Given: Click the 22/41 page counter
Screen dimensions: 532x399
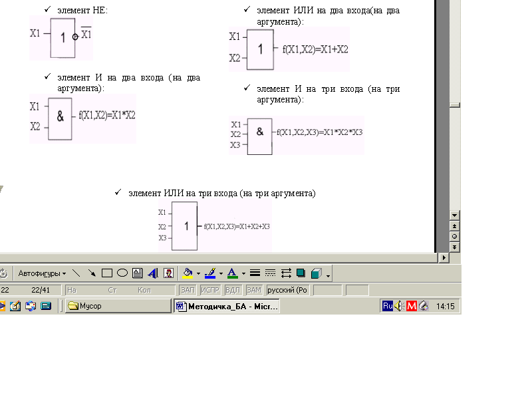Looking at the screenshot, I should pos(41,290).
